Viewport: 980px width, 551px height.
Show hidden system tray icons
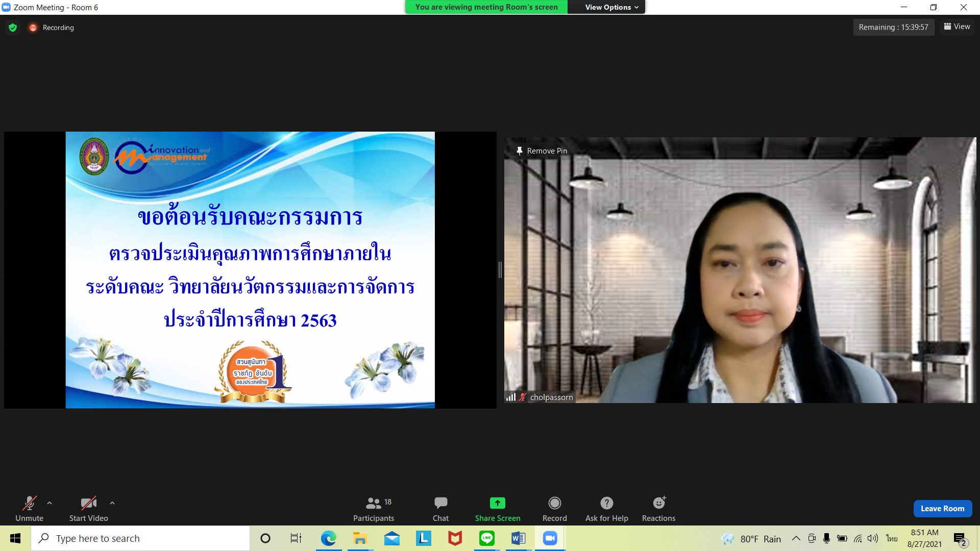coord(796,538)
